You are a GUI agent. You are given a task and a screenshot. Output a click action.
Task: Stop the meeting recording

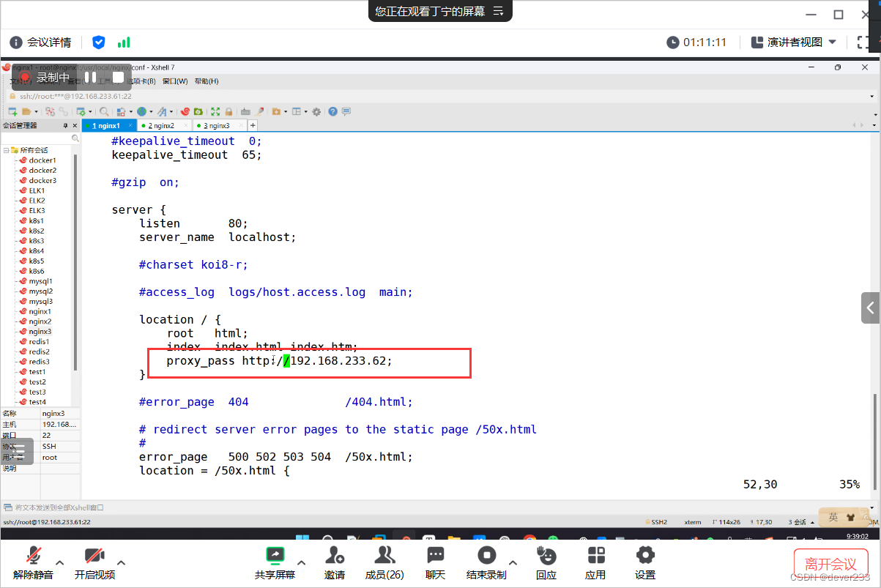pos(486,562)
